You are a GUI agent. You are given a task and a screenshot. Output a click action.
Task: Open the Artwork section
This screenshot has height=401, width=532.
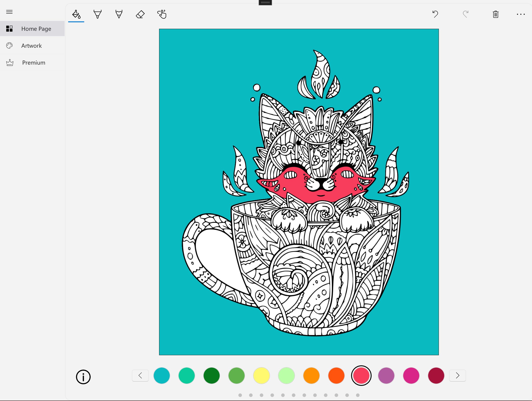(x=31, y=46)
